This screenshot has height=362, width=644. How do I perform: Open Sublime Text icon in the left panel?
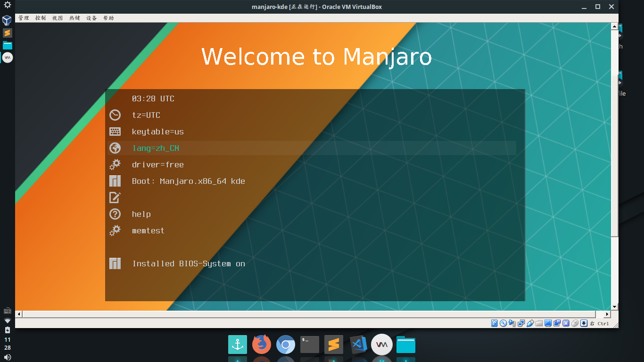(x=7, y=33)
